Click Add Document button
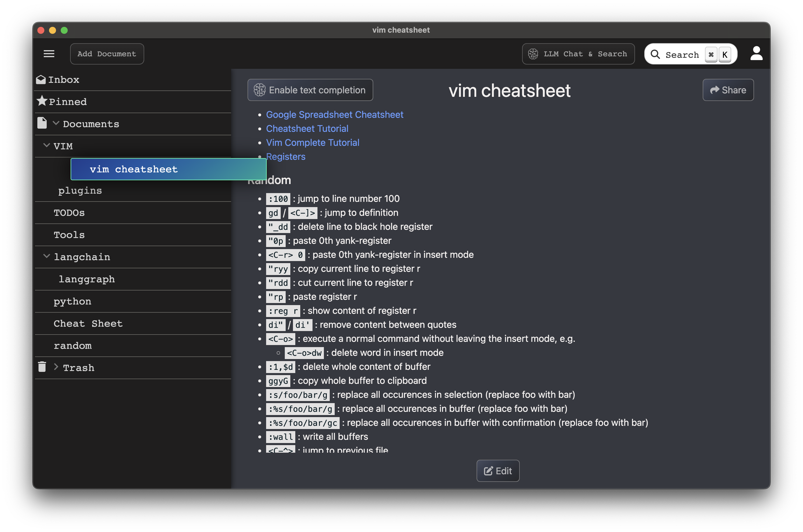This screenshot has width=803, height=532. pyautogui.click(x=107, y=54)
